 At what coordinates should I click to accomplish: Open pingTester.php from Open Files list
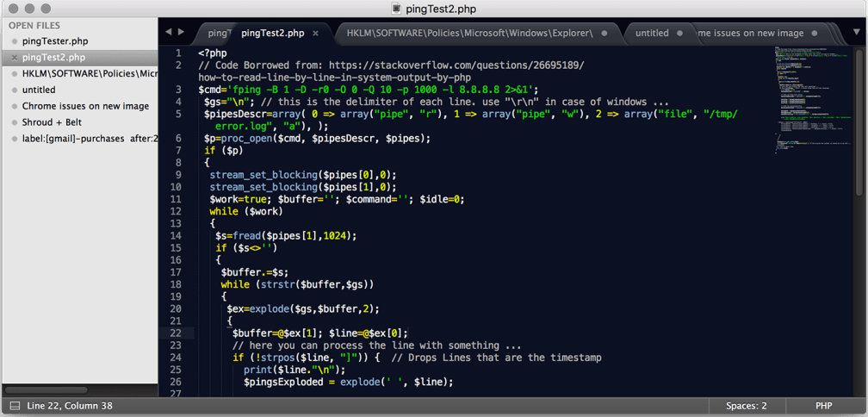click(x=55, y=41)
